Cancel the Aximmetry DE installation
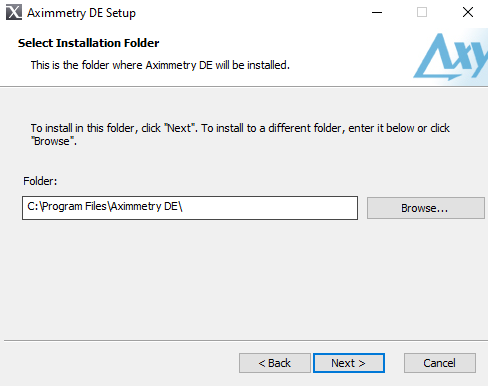 pos(440,363)
